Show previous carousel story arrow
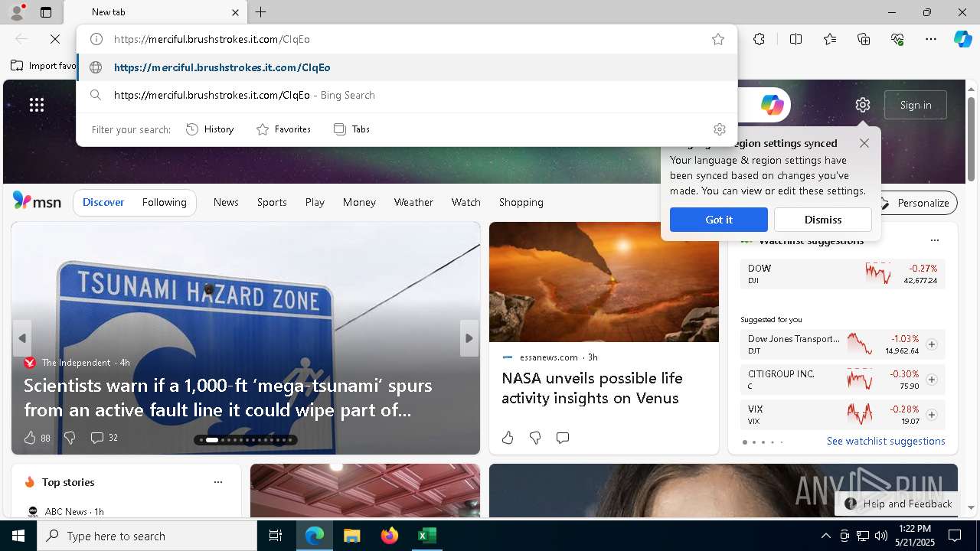The width and height of the screenshot is (980, 551). coord(22,338)
